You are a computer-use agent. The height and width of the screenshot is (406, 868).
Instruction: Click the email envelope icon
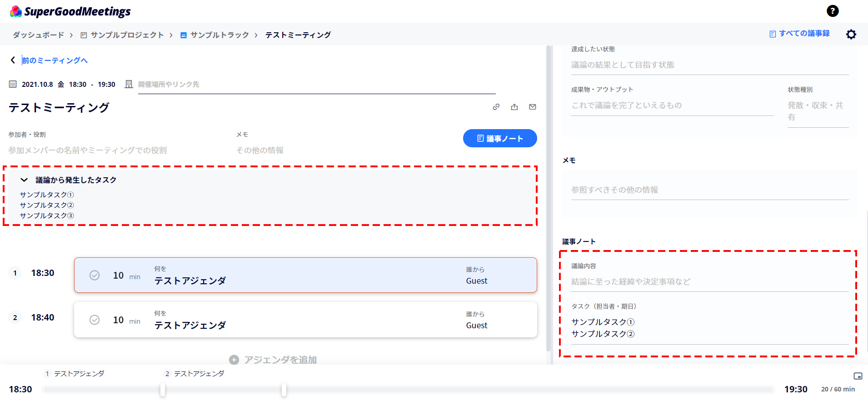533,107
